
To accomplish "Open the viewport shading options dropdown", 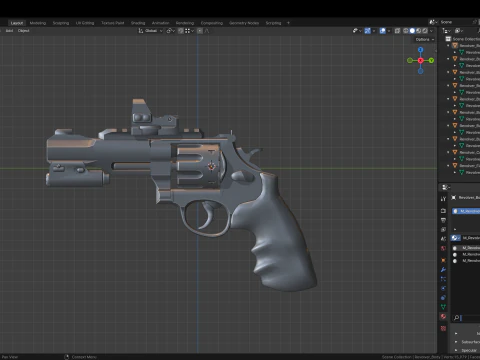I will click(431, 31).
